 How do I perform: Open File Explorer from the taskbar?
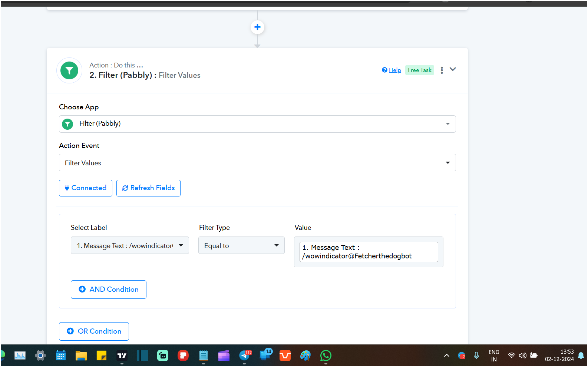81,356
